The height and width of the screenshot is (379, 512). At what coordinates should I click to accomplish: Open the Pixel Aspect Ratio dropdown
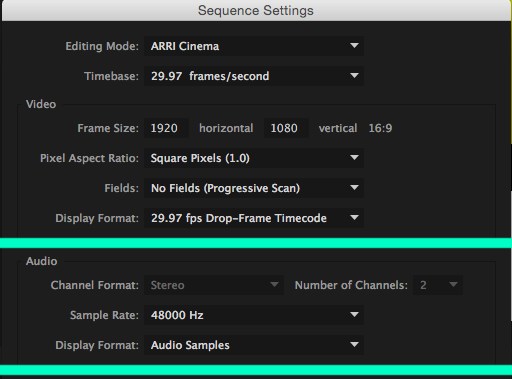click(254, 158)
